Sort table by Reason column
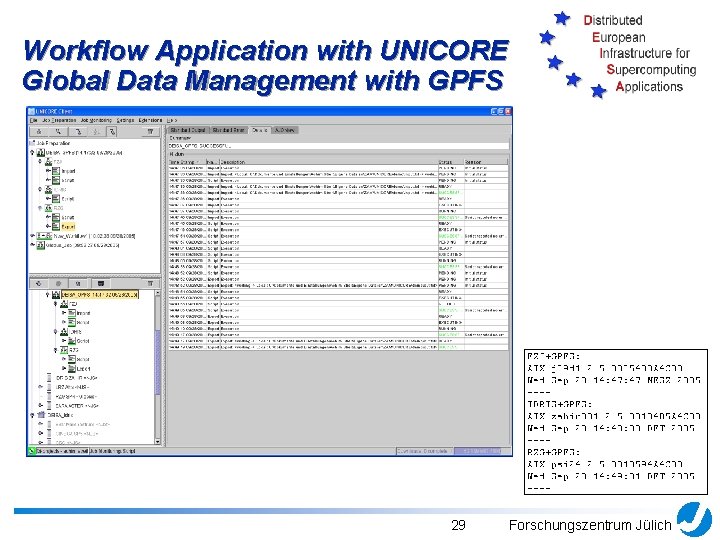Image resolution: width=720 pixels, height=540 pixels. (x=486, y=162)
